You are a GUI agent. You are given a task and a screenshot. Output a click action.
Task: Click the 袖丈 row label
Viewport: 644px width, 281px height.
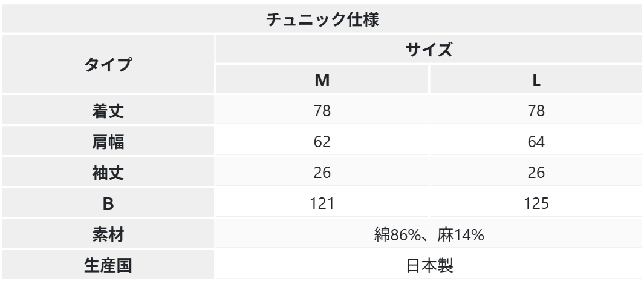[108, 172]
